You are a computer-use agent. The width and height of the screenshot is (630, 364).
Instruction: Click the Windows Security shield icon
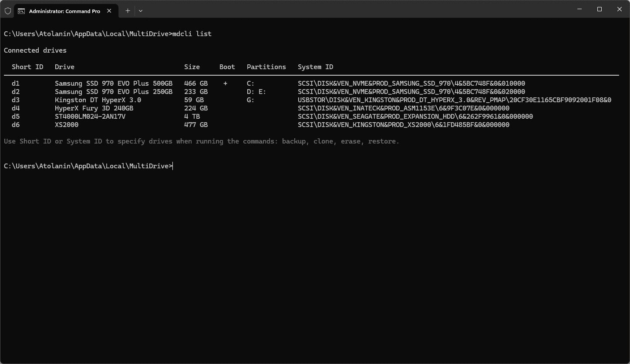[8, 10]
